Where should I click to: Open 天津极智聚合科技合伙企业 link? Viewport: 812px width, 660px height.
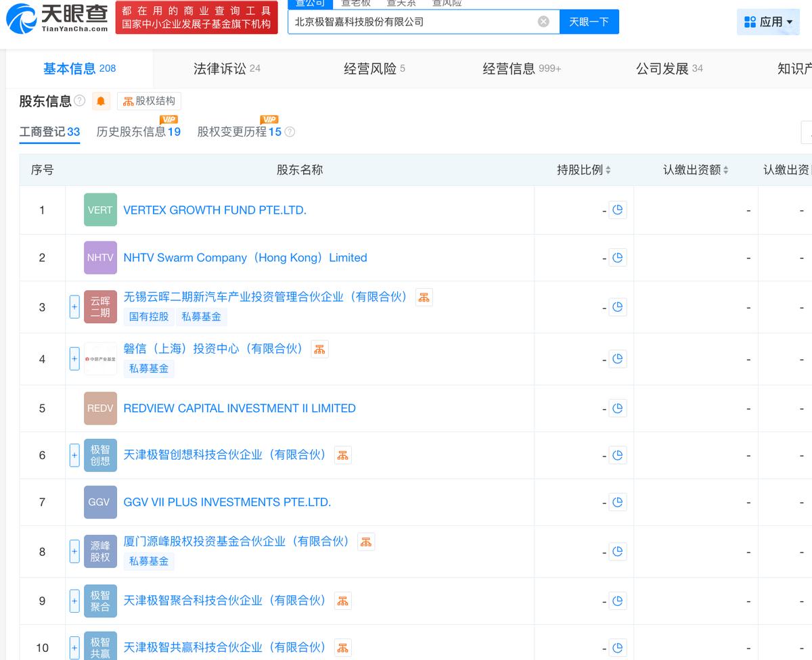point(225,600)
